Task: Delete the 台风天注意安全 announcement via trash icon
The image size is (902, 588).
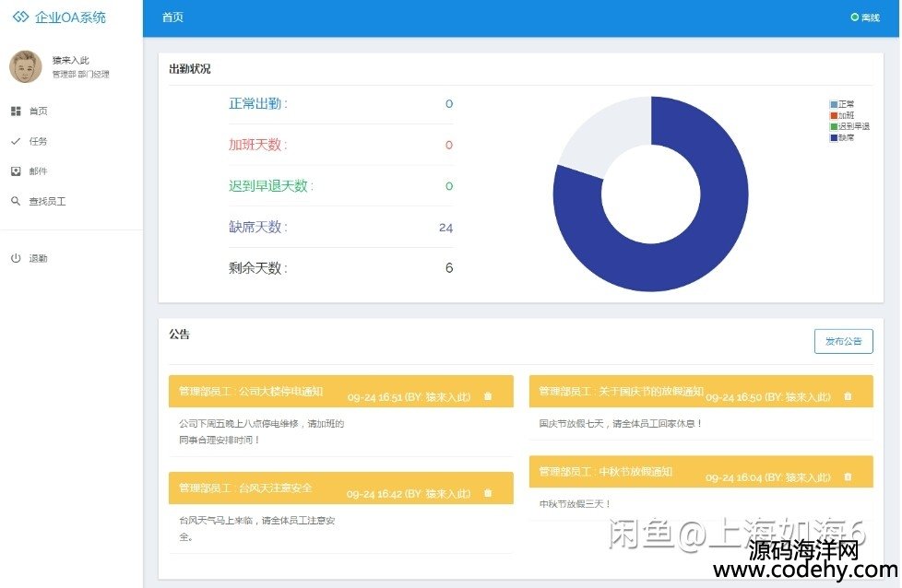Action: (x=488, y=492)
